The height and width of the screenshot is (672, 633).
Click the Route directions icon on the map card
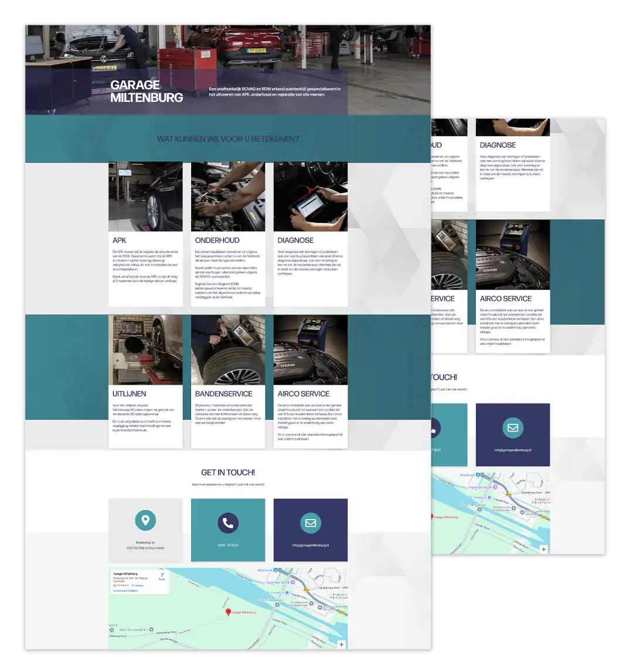click(x=162, y=575)
